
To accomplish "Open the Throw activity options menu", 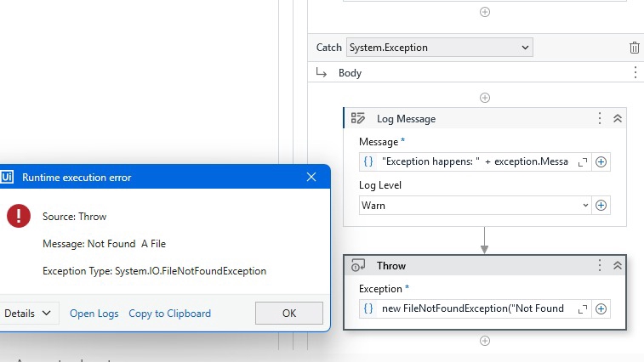I will (600, 265).
